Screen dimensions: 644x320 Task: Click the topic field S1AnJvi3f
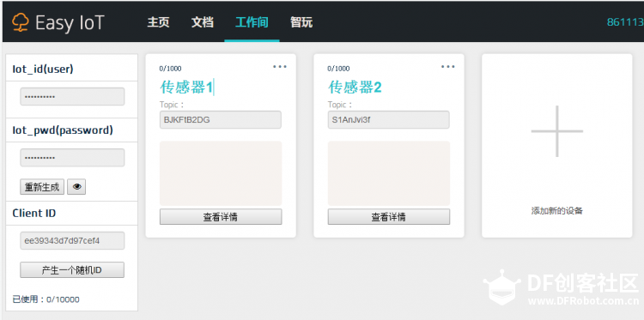388,120
